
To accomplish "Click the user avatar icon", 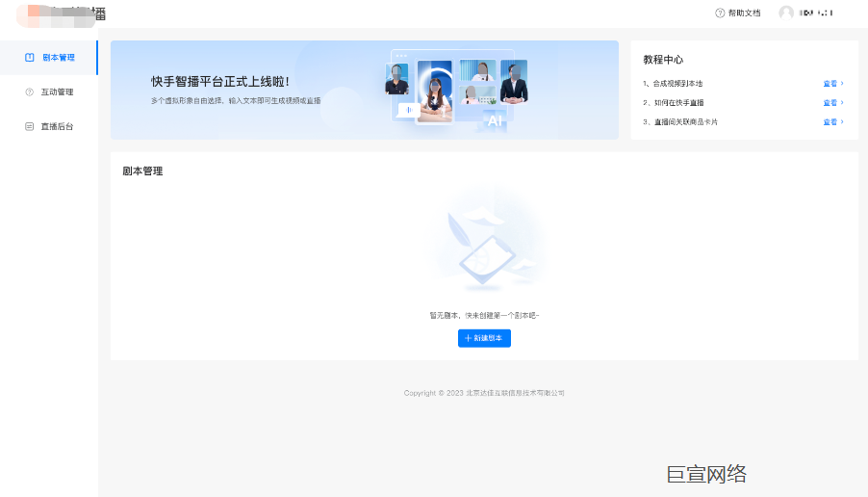I will point(786,13).
